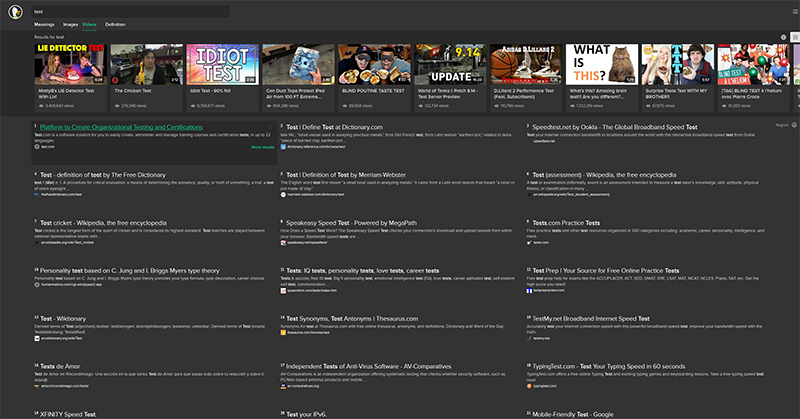Open the TypingTest.com result

click(x=609, y=366)
